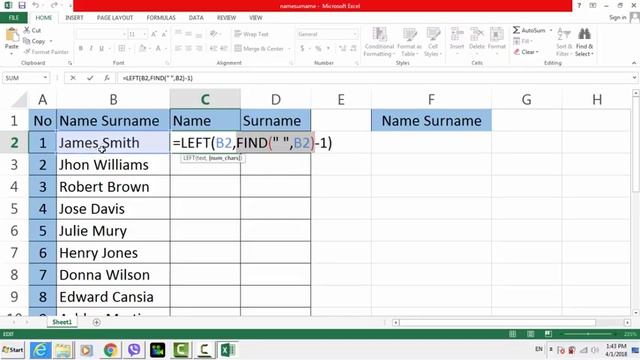The image size is (640, 360).
Task: Switch to the INSERT tab
Action: click(x=74, y=18)
